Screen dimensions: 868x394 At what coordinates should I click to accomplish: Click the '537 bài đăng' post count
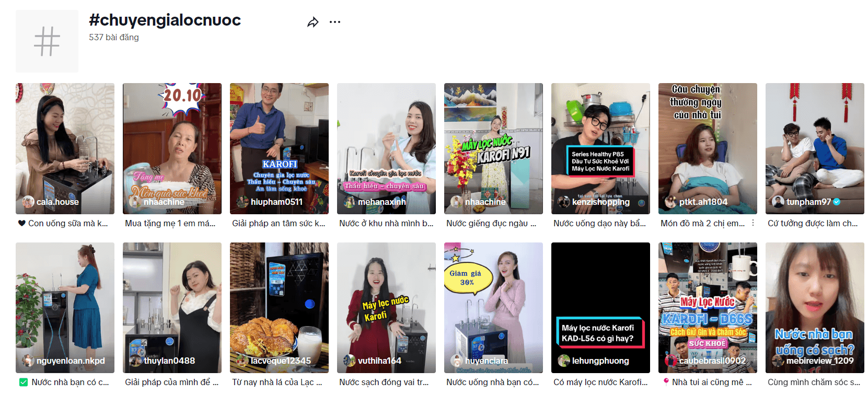point(114,37)
